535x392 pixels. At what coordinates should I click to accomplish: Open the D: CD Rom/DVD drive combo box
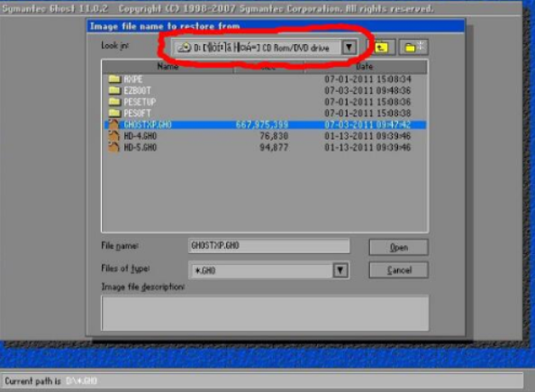coord(265,48)
